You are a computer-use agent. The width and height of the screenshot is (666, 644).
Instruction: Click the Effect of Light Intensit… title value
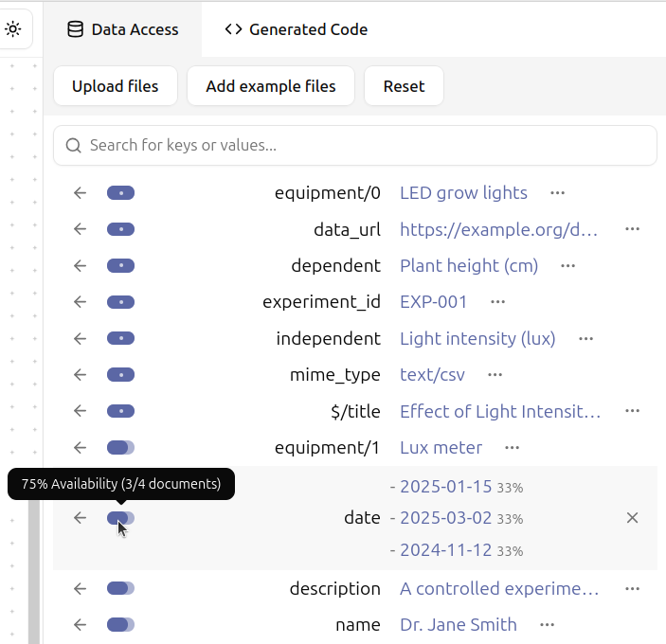pyautogui.click(x=500, y=411)
